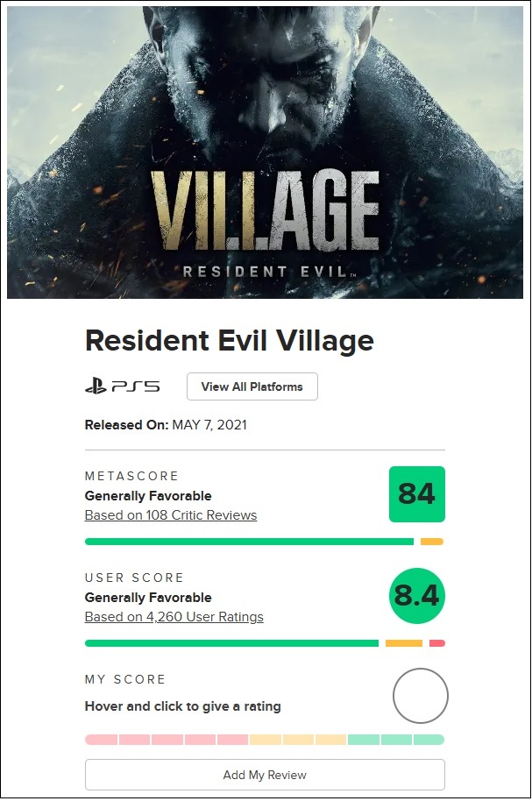532x801 pixels.
Task: Click the VILLAGE logo in the banner
Action: point(266,213)
